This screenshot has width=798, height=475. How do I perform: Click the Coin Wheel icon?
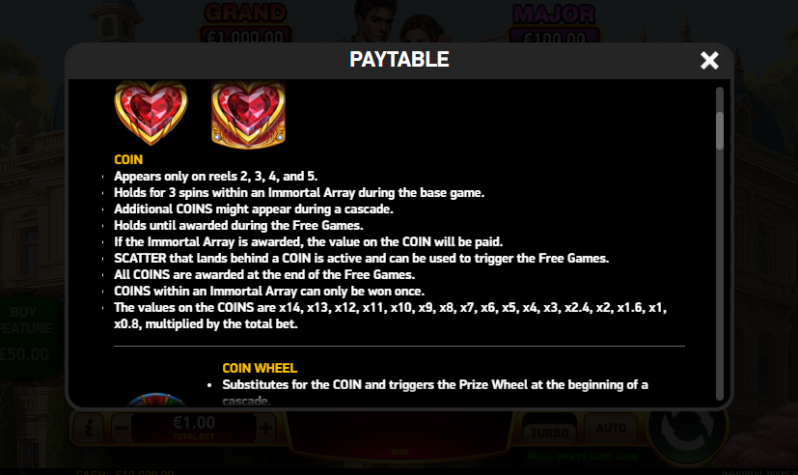click(157, 400)
